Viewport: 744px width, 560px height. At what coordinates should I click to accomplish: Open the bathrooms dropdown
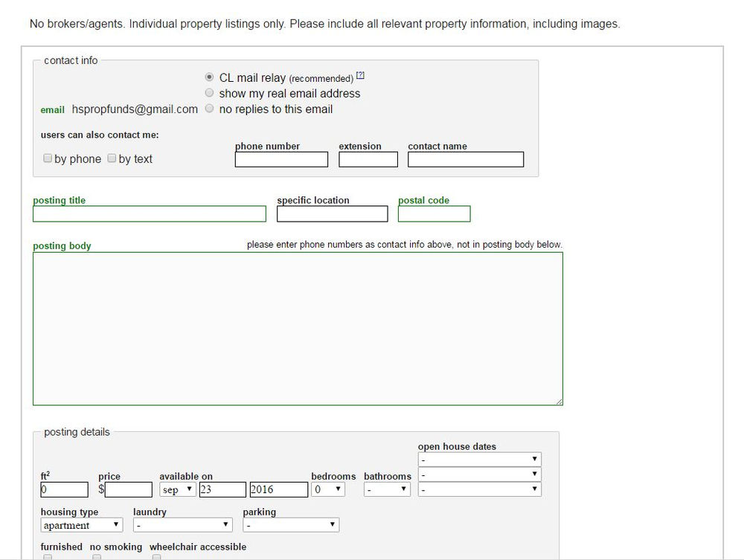[385, 489]
